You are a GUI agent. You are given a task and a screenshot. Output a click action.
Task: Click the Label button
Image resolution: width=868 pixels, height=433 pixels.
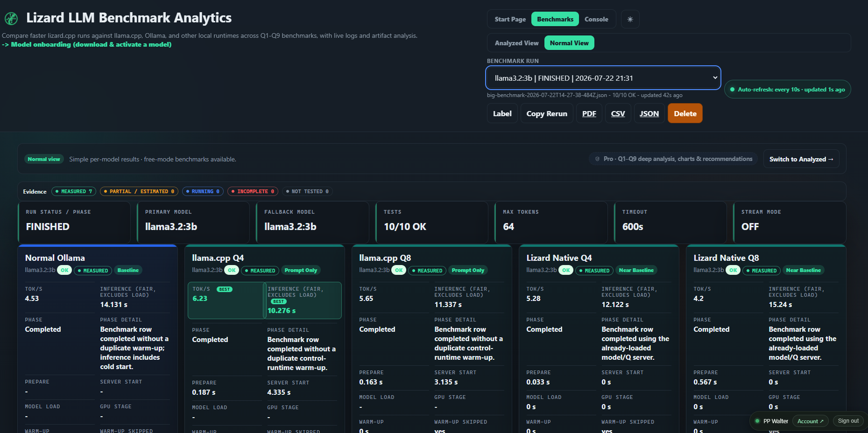point(502,113)
